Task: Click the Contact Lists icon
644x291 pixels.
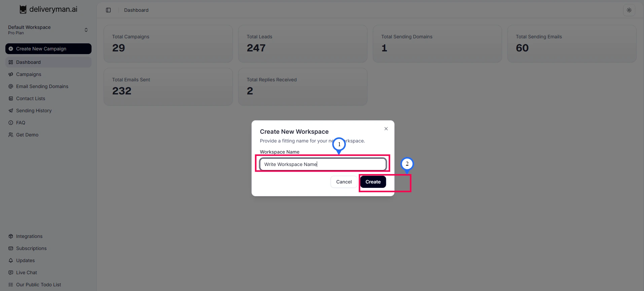Action: (x=11, y=98)
